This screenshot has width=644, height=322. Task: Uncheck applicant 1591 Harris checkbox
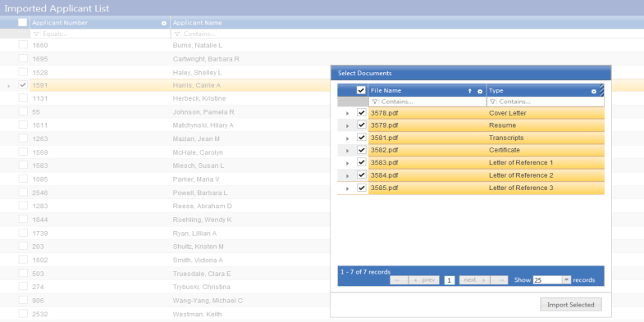[x=23, y=85]
